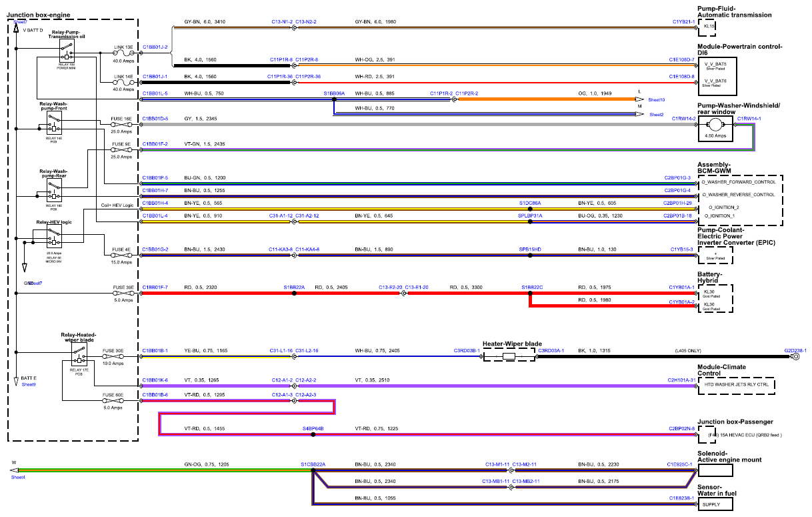Screen dimensions: 812x517
Task: Select connector label C1E108D-7
Action: tap(681, 59)
